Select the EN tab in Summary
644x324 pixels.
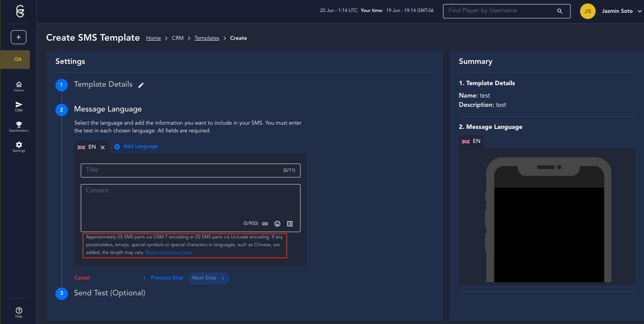(x=471, y=141)
